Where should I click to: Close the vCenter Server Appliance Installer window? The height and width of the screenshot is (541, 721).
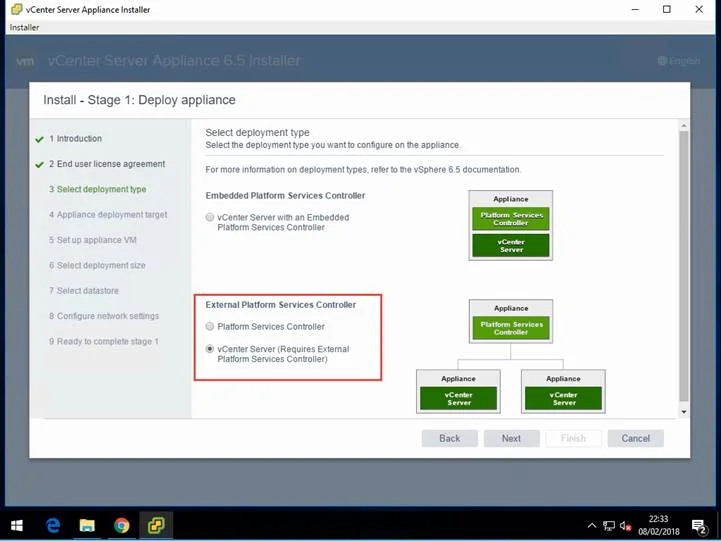[x=699, y=9]
